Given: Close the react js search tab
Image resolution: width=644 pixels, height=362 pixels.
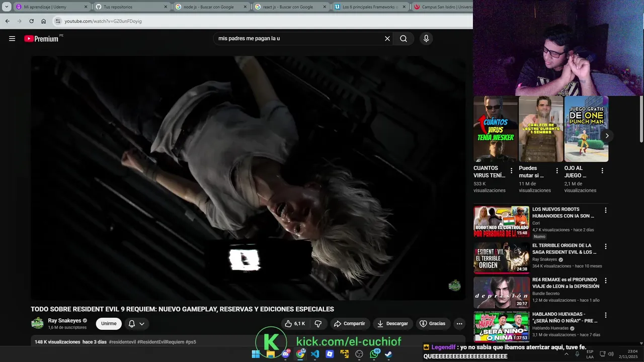Looking at the screenshot, I should [x=325, y=7].
